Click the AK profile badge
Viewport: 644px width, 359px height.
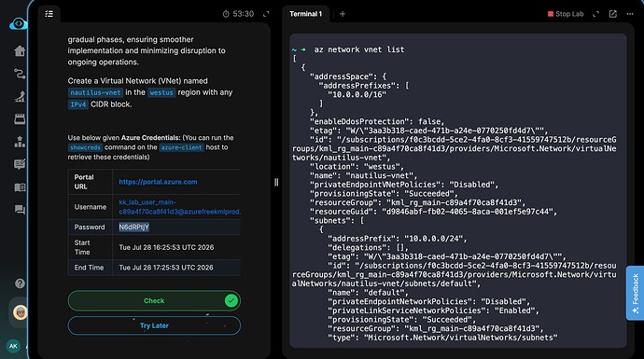tap(13, 346)
